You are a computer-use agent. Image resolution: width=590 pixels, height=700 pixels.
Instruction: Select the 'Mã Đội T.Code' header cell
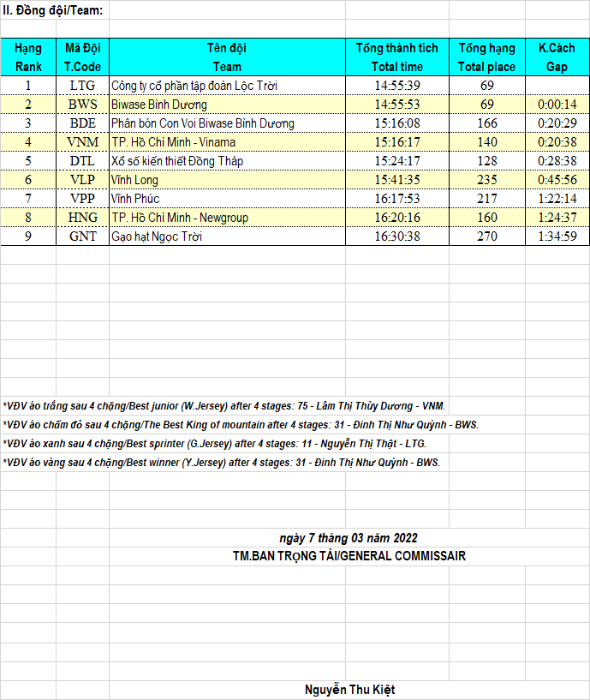[83, 57]
